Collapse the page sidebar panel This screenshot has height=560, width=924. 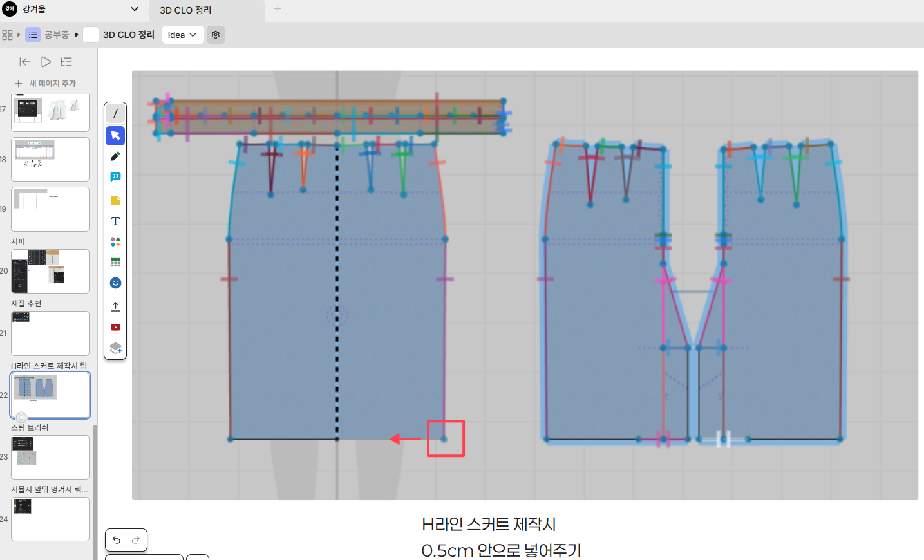click(25, 62)
